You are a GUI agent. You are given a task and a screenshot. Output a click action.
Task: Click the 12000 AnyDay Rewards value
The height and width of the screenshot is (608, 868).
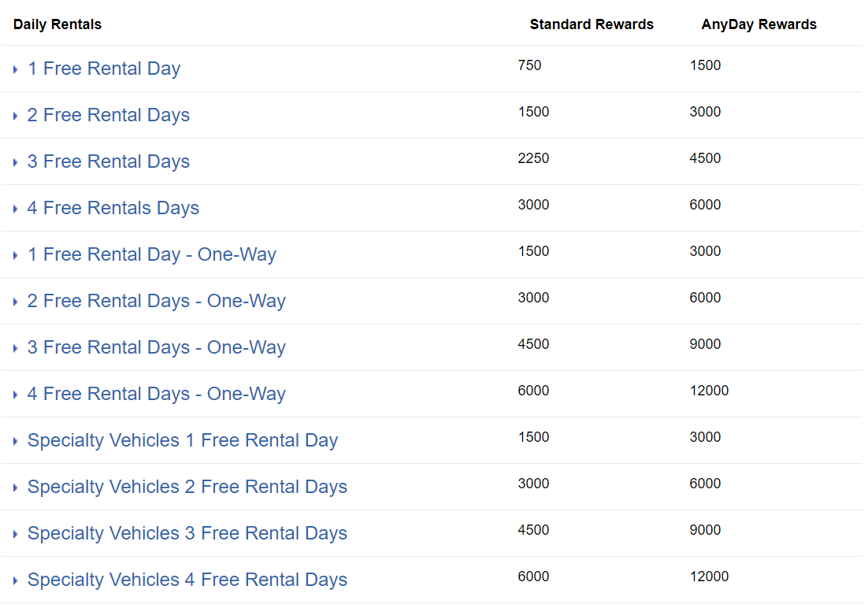tap(710, 576)
